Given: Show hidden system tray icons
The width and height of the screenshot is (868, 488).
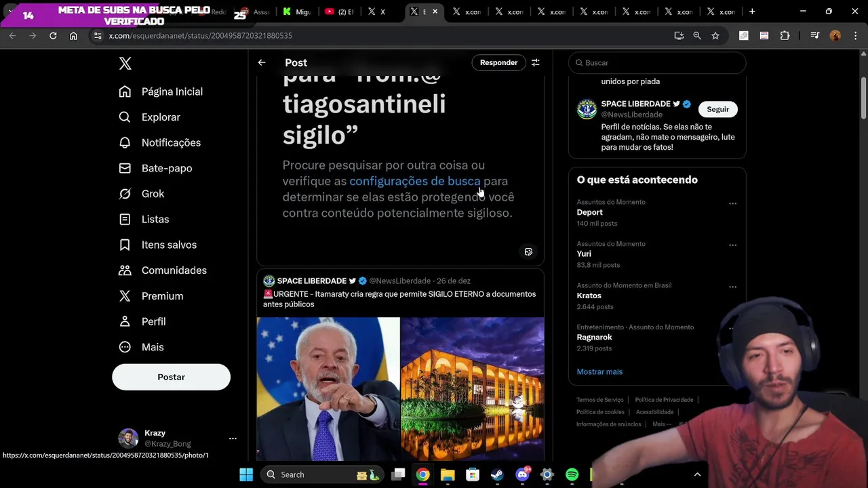Looking at the screenshot, I should click(697, 474).
